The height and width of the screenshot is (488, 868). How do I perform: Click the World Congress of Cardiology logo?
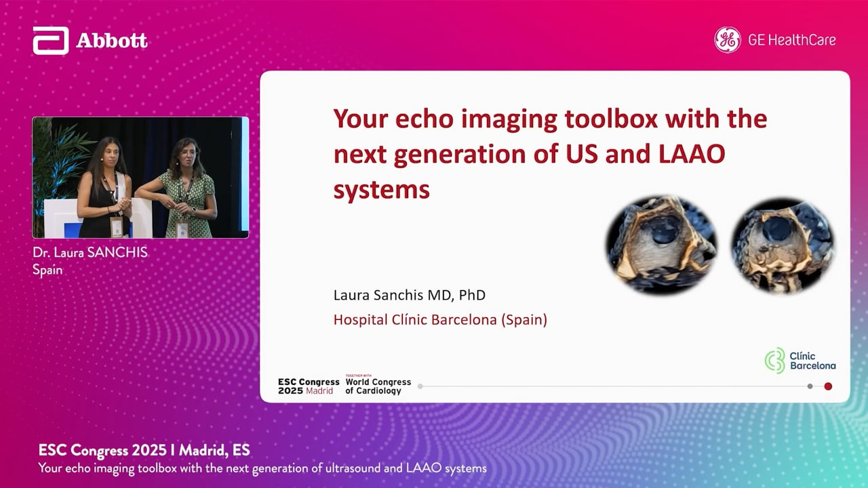click(378, 385)
